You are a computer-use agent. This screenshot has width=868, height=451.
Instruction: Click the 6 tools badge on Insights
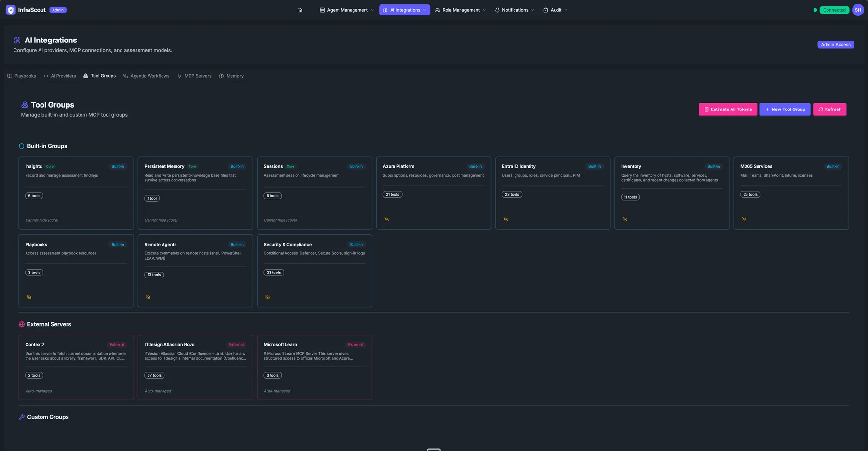34,196
